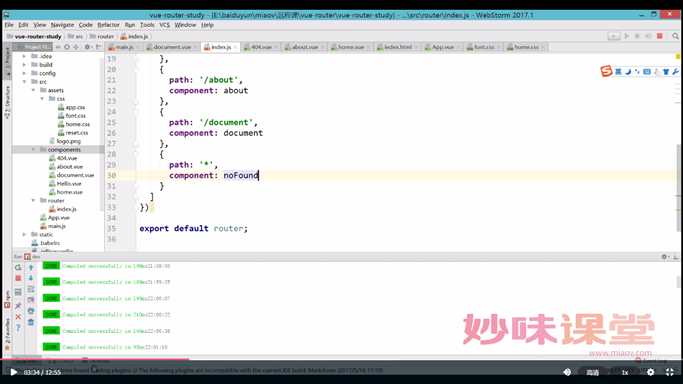The width and height of the screenshot is (683, 384).
Task: Click the Sogou input method S logo
Action: tap(606, 71)
